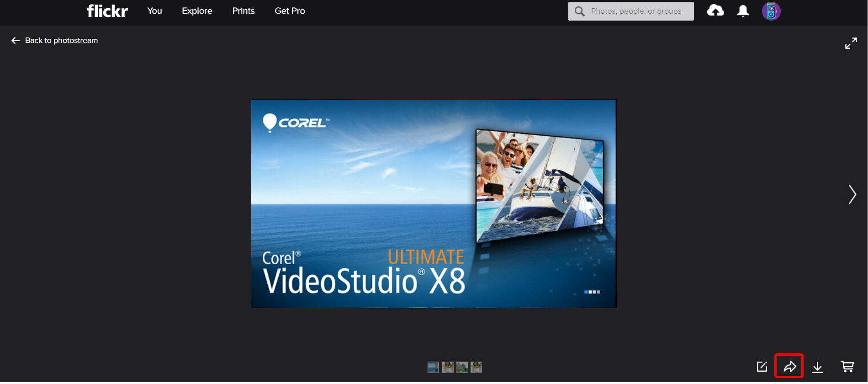Go back to photostream
Screen dimensions: 868x384
click(x=61, y=40)
